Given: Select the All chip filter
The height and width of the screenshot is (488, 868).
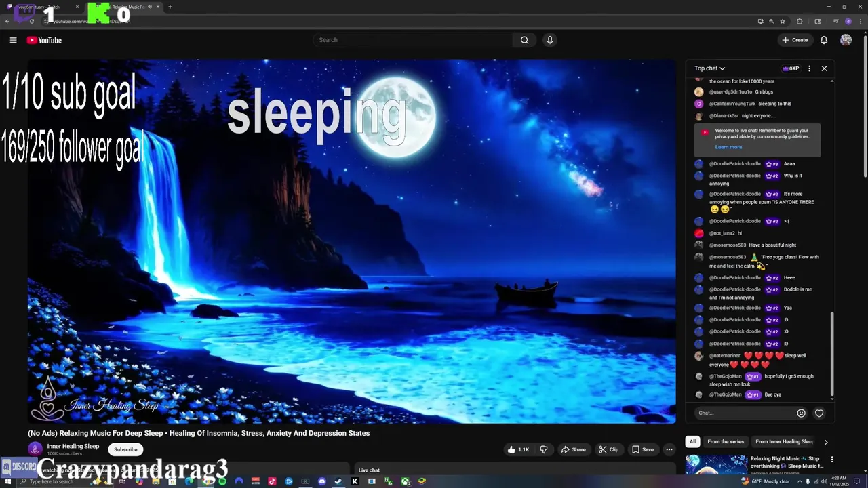Looking at the screenshot, I should click(x=692, y=441).
